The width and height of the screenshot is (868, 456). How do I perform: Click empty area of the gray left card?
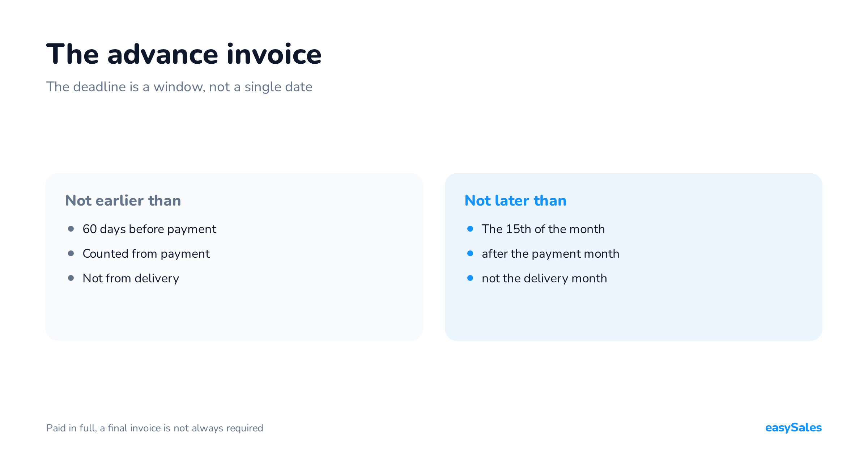[x=307, y=311]
